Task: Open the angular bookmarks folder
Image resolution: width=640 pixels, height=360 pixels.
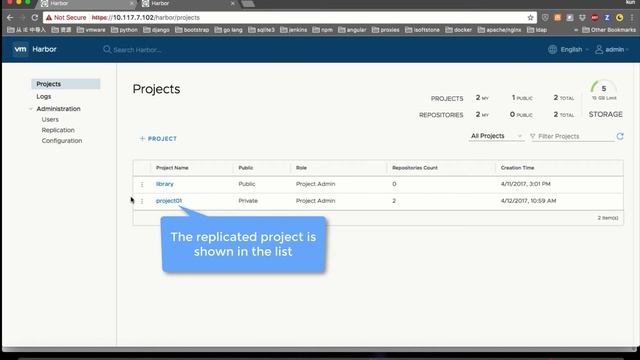Action: click(352, 30)
